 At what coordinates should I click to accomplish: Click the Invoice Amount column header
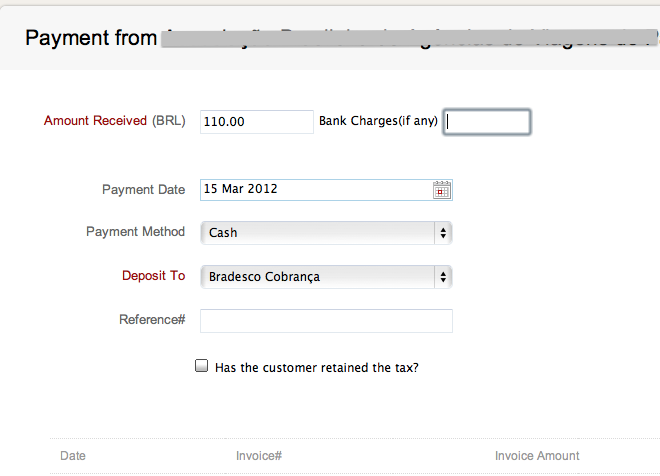(537, 456)
